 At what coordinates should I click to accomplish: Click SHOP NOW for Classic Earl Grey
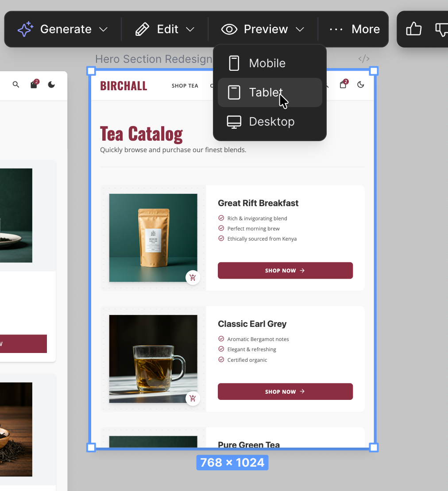pos(285,391)
